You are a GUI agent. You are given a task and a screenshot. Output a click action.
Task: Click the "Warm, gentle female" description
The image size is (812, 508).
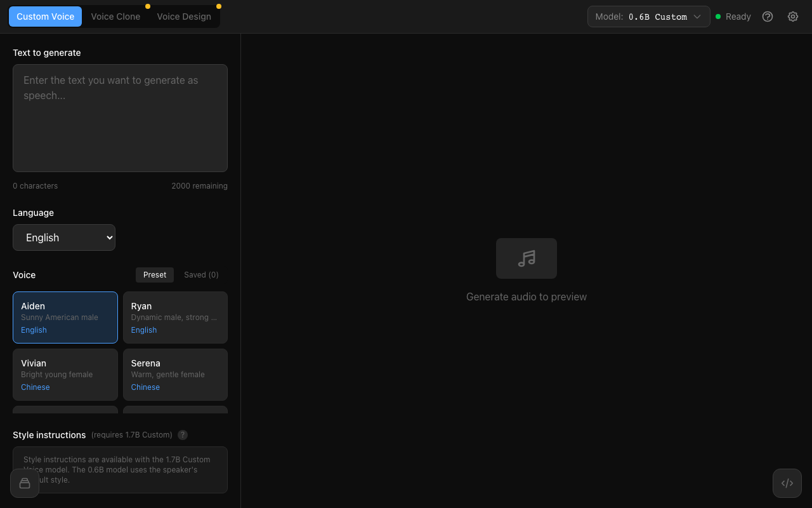pos(168,375)
